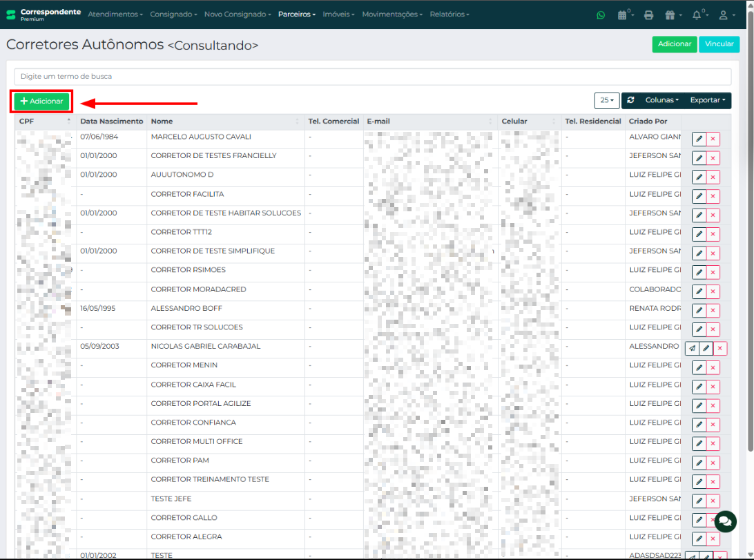Open the Relatórios menu
This screenshot has height=560, width=754.
449,15
